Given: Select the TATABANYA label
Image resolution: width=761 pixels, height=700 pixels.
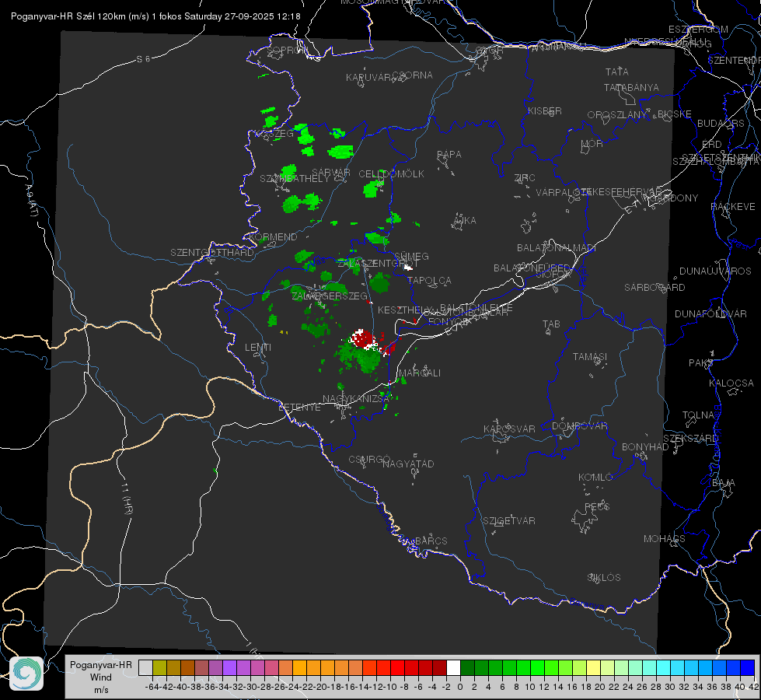Looking at the screenshot, I should point(631,87).
